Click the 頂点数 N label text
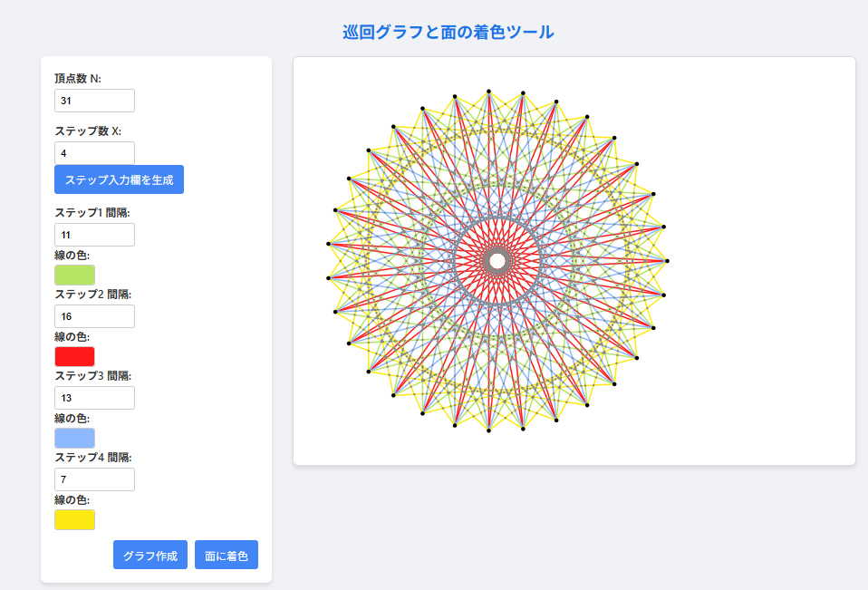This screenshot has width=868, height=590. click(78, 79)
